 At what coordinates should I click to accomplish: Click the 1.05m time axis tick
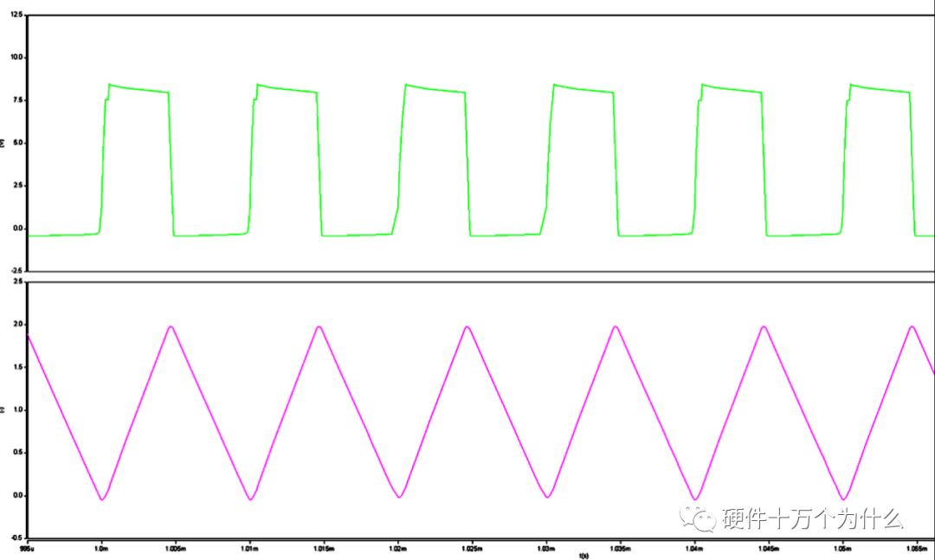point(843,548)
